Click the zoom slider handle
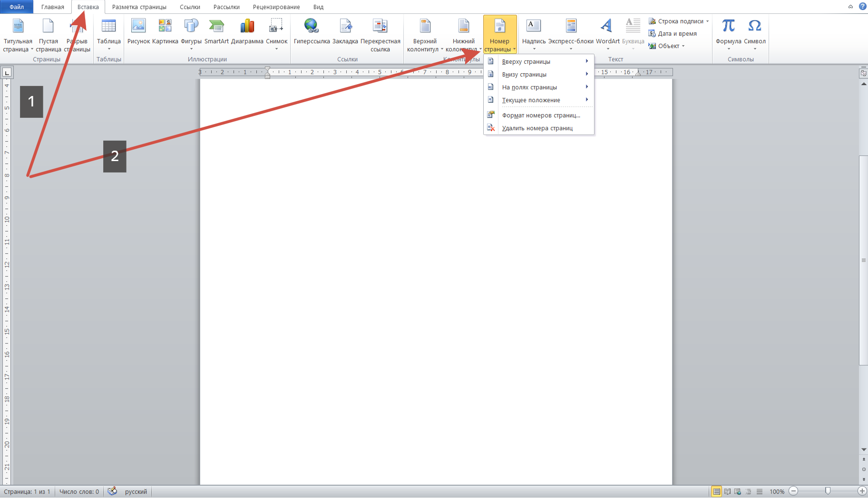868x498 pixels. (828, 491)
